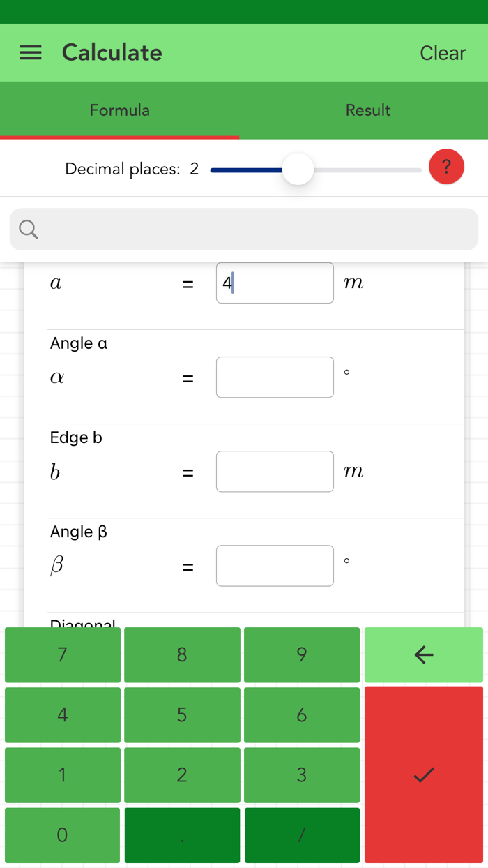Confirm input with the checkmark button

pos(423,775)
